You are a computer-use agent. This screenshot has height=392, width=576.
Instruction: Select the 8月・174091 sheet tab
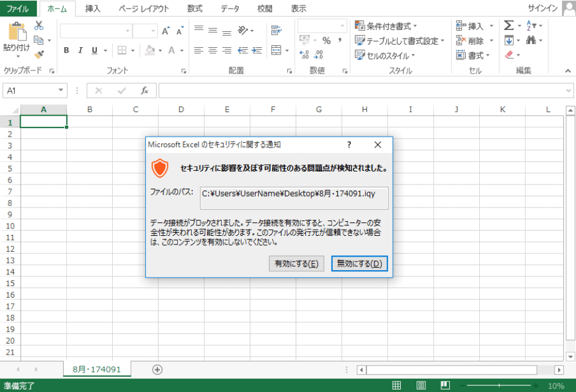[x=96, y=369]
